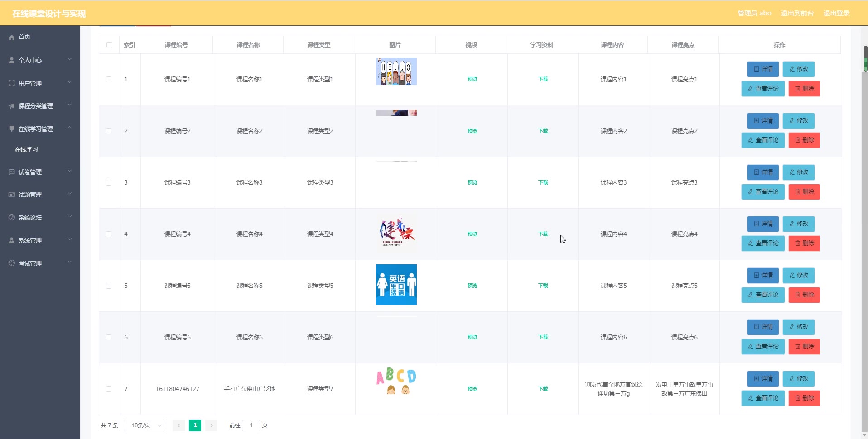Check the checkbox for row 课程编号3

(109, 182)
